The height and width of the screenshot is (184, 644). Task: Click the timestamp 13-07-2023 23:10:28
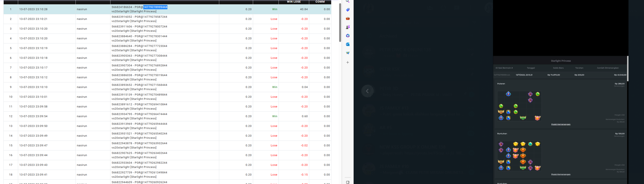(33, 9)
